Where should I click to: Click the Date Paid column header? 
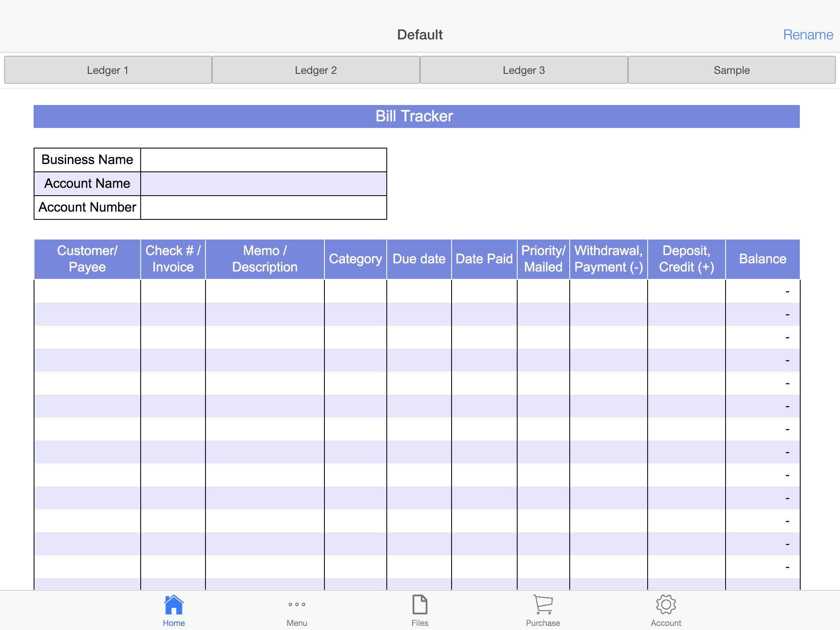[x=484, y=259]
